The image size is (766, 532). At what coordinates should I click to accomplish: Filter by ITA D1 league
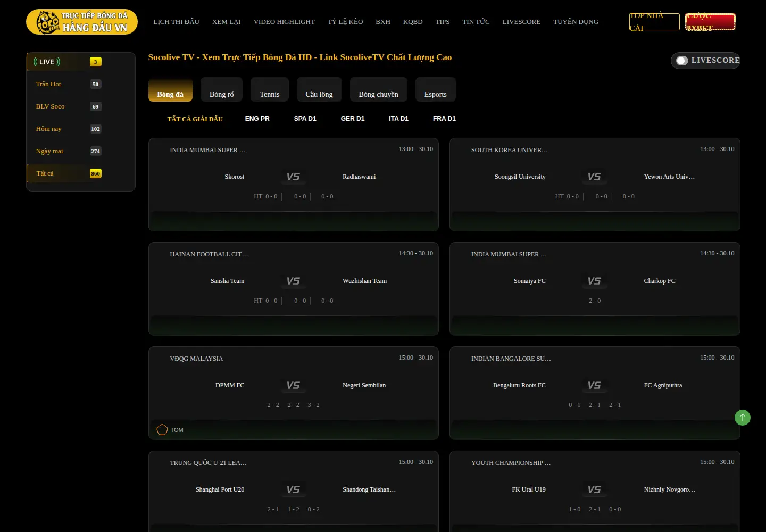(399, 119)
